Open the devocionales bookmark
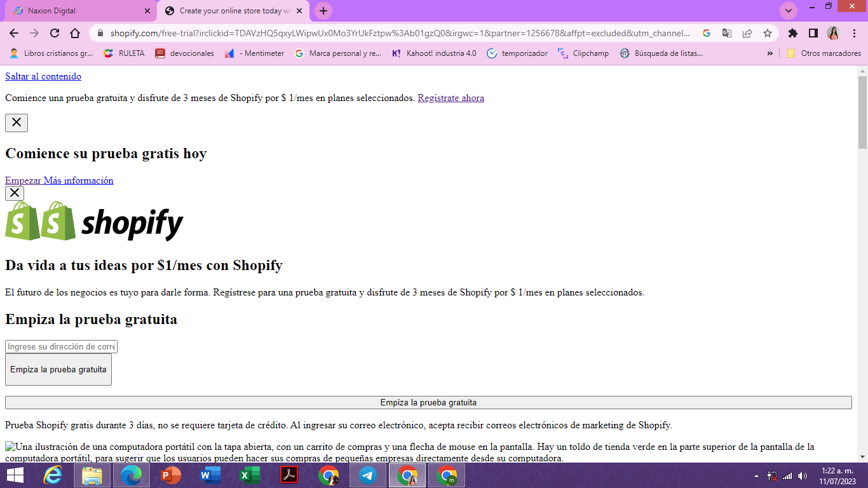Viewport: 868px width, 488px height. (x=185, y=53)
